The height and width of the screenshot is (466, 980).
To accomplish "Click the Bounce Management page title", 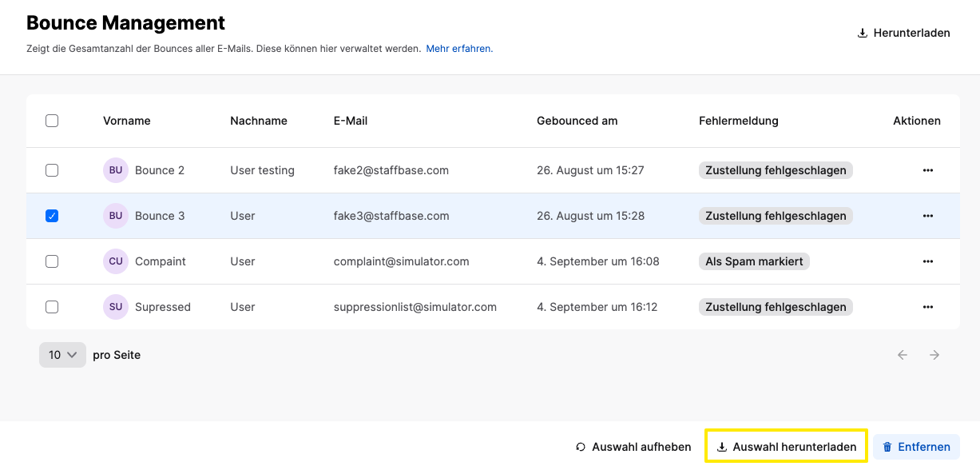I will (126, 23).
